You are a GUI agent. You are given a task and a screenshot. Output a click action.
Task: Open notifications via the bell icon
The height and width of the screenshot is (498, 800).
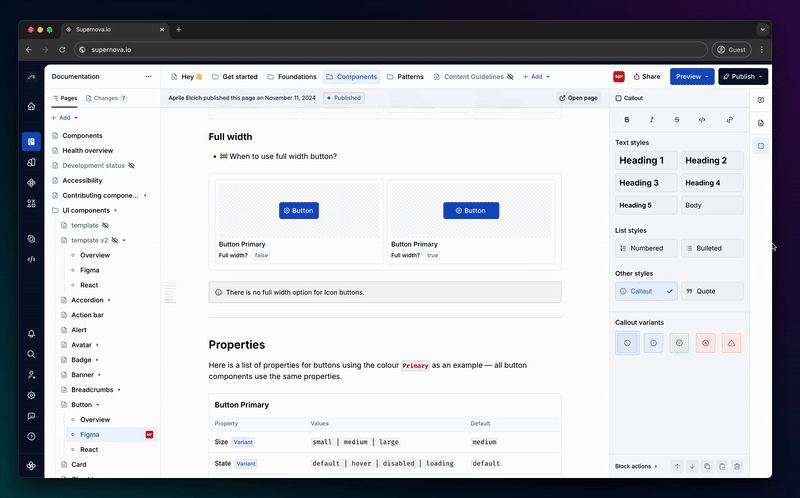click(x=31, y=333)
